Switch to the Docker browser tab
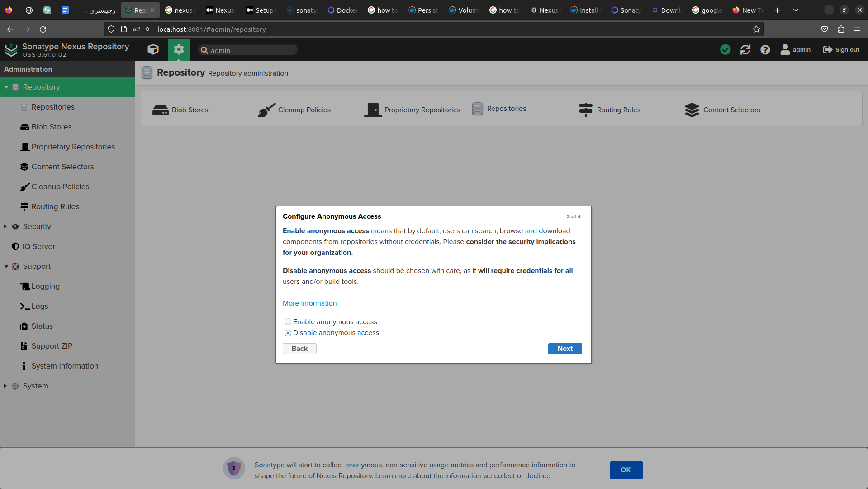 pyautogui.click(x=343, y=10)
